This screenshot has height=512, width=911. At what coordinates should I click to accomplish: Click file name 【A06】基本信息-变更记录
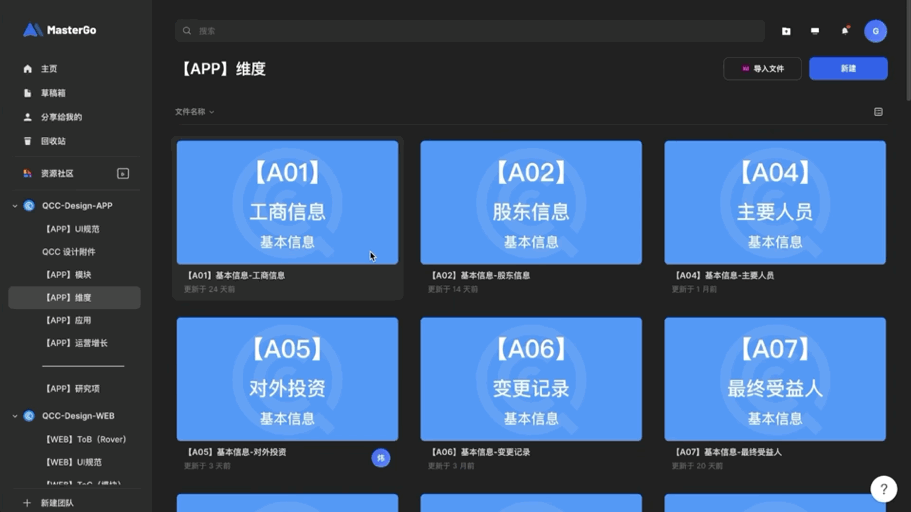pyautogui.click(x=479, y=452)
